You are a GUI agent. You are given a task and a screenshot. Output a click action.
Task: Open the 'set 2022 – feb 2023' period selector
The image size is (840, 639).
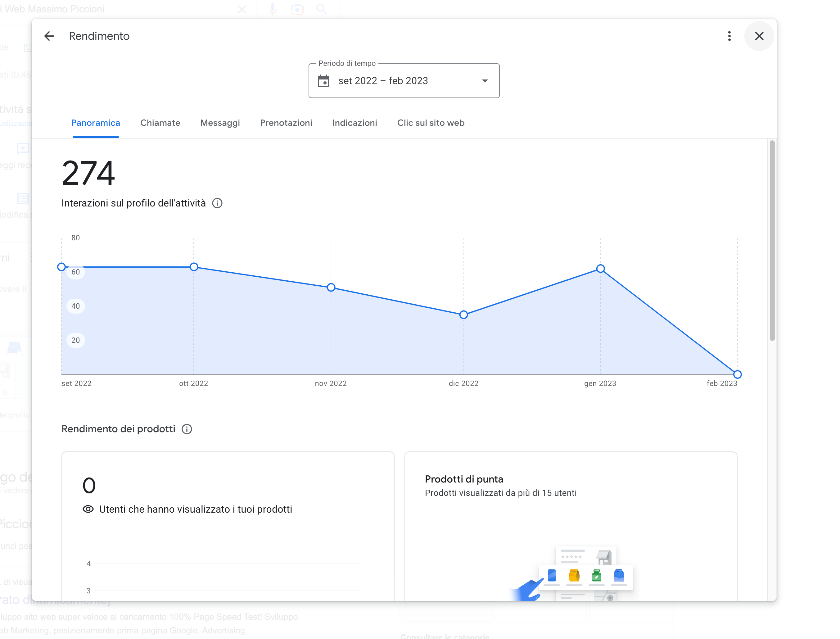pos(404,81)
